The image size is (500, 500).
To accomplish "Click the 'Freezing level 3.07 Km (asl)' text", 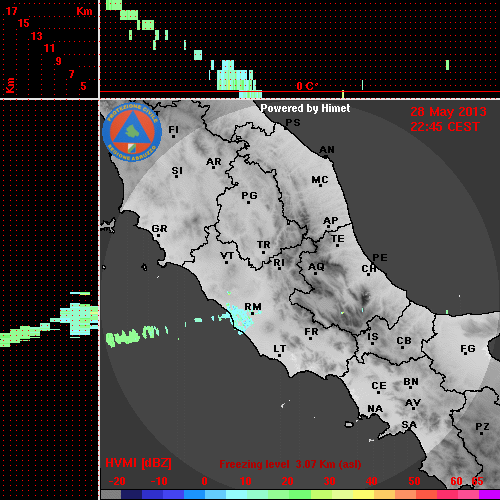I will click(x=290, y=464).
